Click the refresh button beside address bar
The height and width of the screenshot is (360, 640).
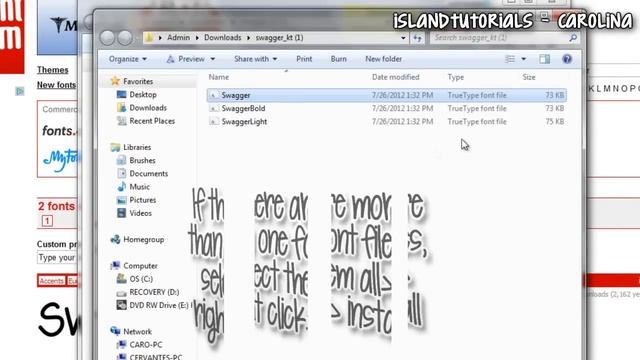coord(418,38)
